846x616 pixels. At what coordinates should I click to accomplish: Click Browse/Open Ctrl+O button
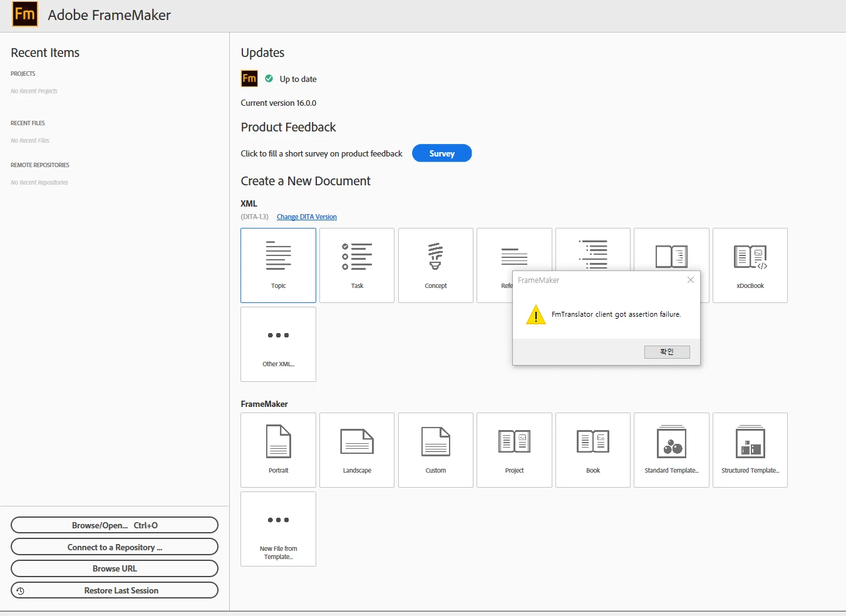(115, 525)
